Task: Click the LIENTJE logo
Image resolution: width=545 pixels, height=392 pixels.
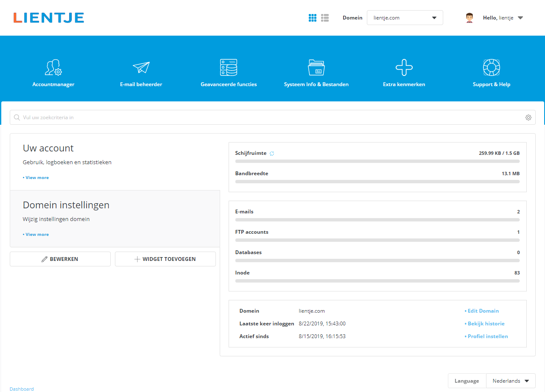Action: pyautogui.click(x=48, y=17)
